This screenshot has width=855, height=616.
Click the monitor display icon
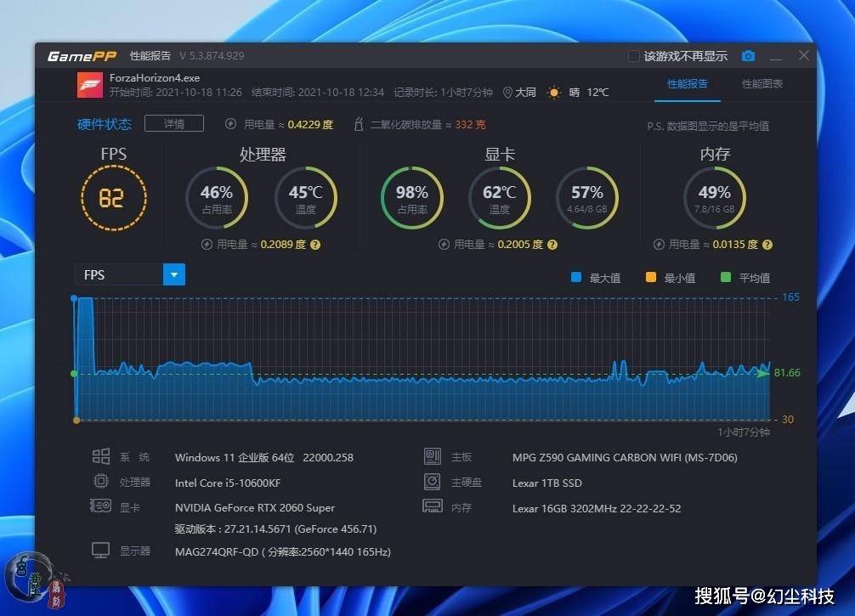pyautogui.click(x=101, y=551)
